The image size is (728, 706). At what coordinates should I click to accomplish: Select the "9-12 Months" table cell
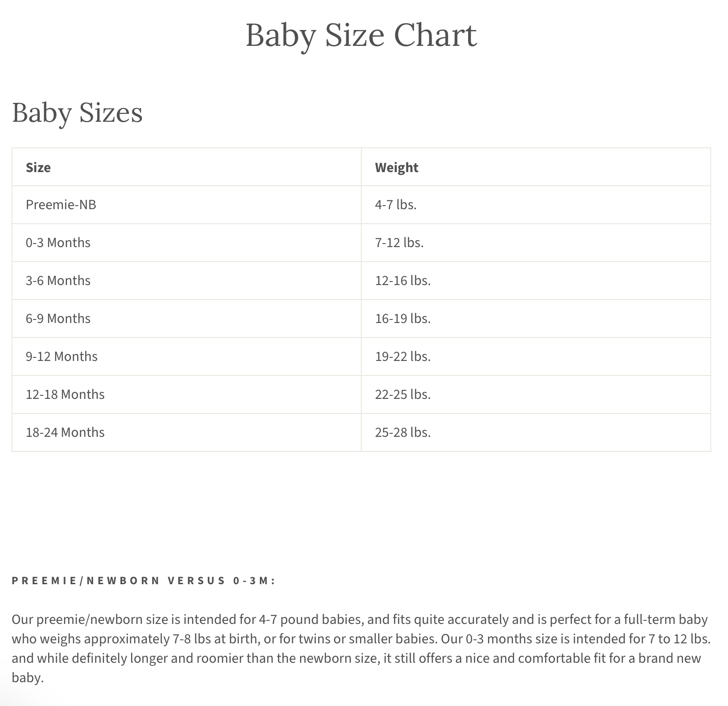coord(62,357)
